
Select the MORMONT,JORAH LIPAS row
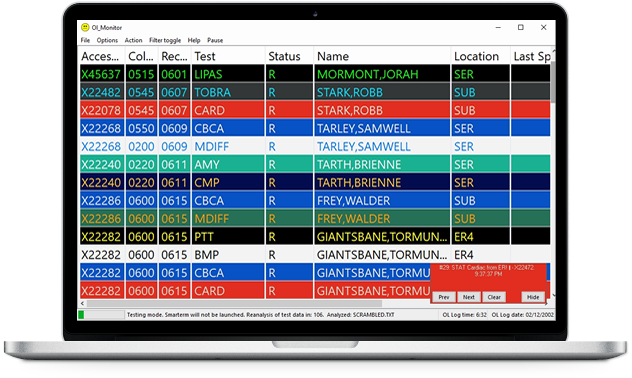coord(315,74)
